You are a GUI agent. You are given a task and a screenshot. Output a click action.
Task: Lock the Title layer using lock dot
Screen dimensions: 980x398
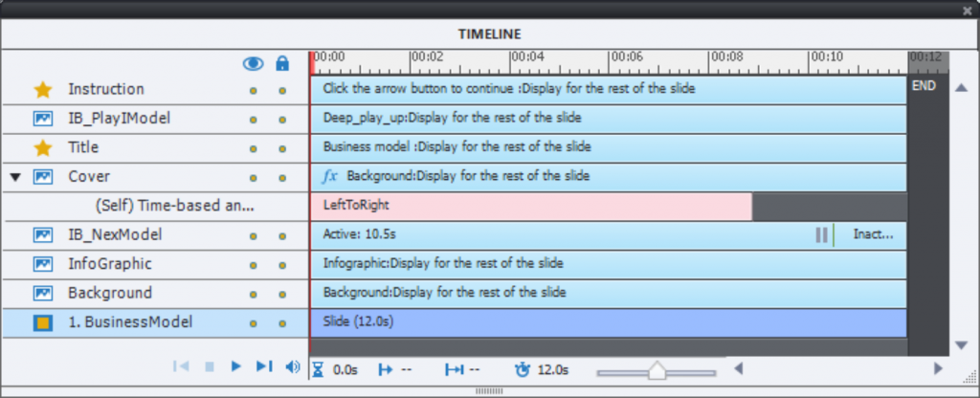point(282,149)
